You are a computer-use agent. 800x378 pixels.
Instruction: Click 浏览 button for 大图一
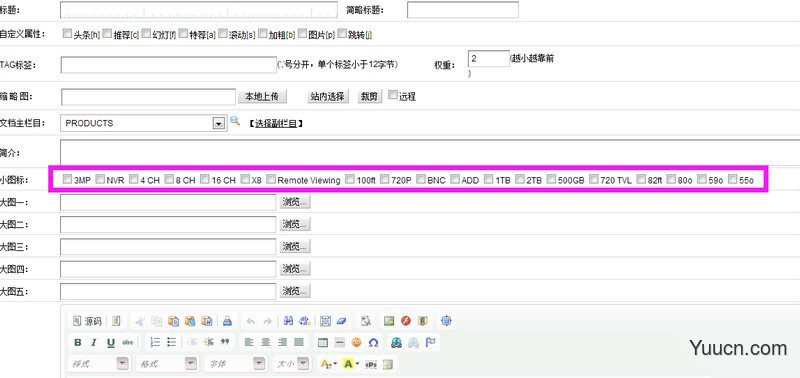pyautogui.click(x=295, y=202)
